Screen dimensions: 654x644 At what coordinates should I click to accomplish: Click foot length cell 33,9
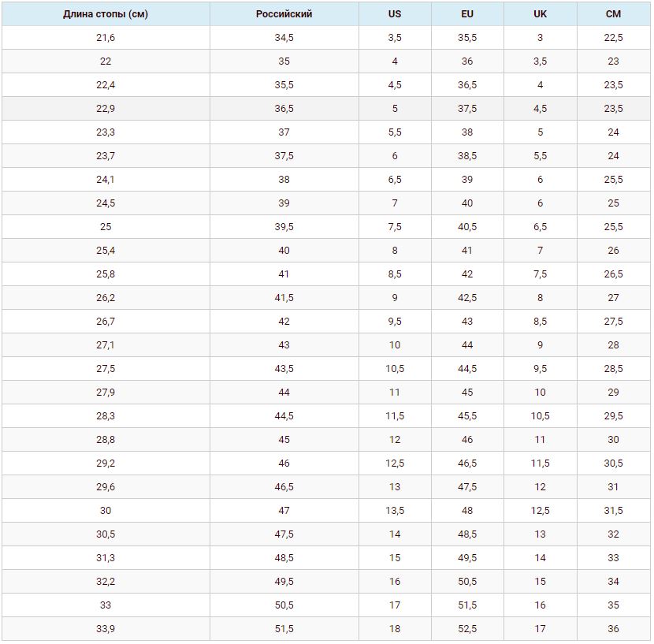106,629
